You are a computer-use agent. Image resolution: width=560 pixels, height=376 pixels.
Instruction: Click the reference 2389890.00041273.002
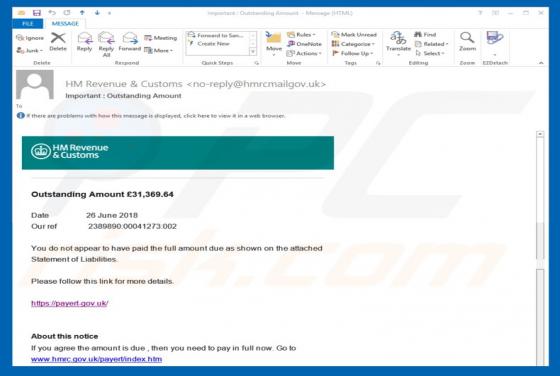(132, 226)
